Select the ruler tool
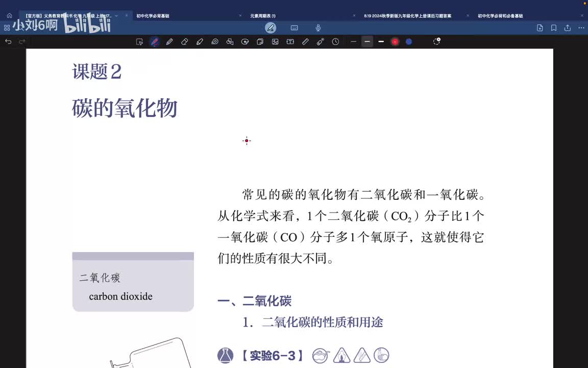The image size is (588, 368). (305, 42)
